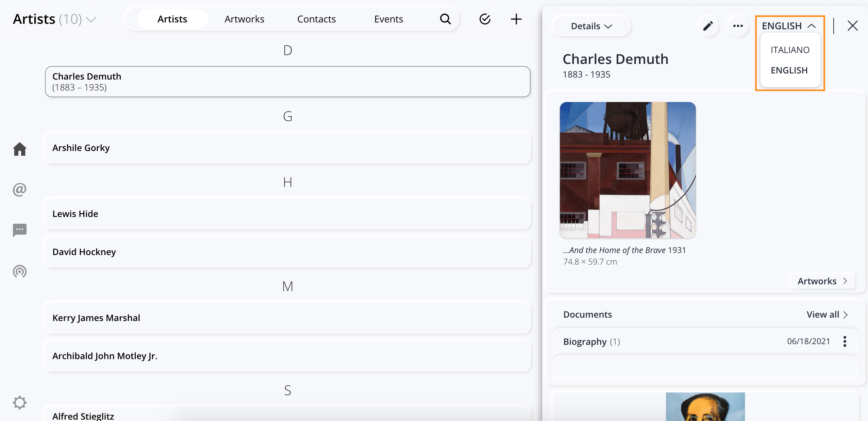Open And the Home of the Brave thumbnail
Screen dimensions: 868x421
coord(628,170)
